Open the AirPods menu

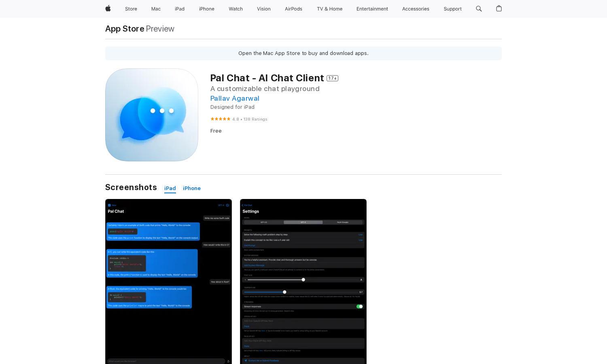click(293, 9)
